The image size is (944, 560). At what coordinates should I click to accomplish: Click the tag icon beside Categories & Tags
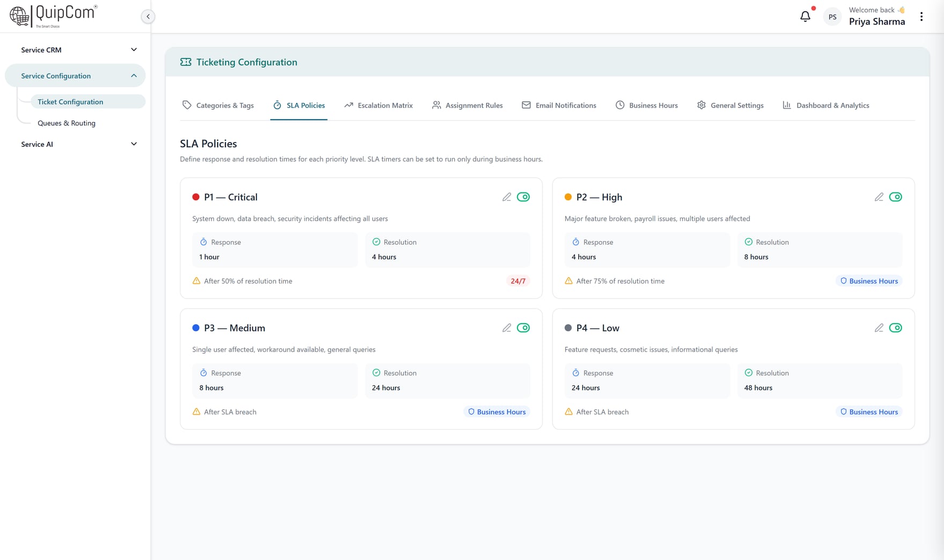tap(187, 105)
